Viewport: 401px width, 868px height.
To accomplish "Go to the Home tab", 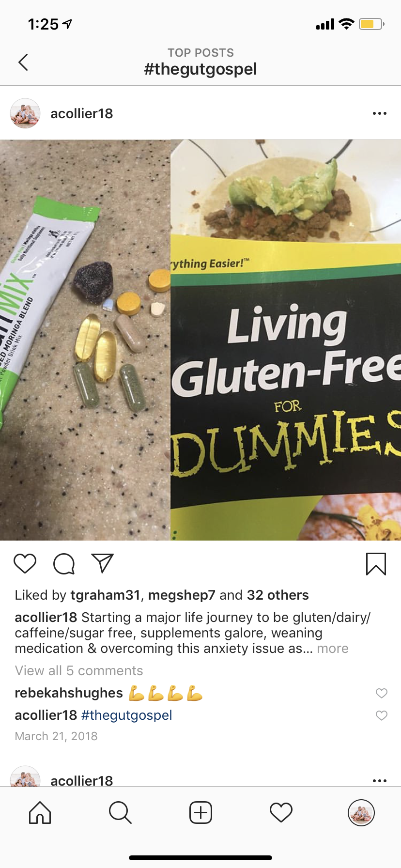I will pos(40,812).
